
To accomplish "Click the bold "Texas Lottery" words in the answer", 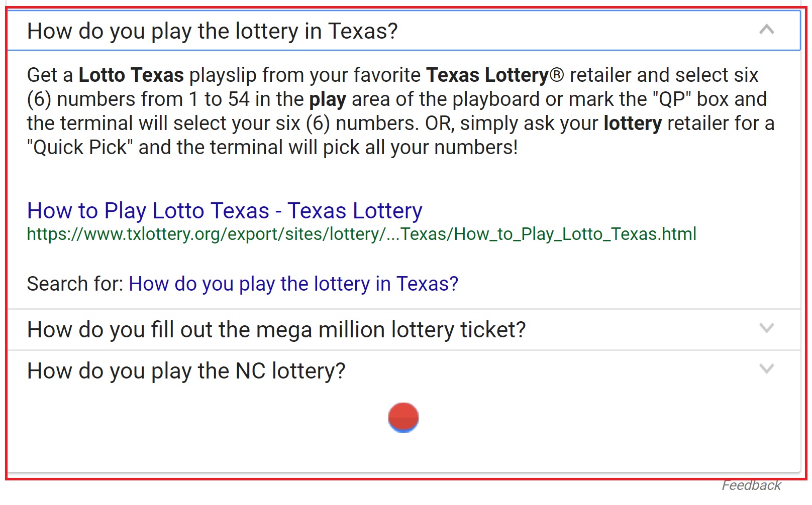I will [x=487, y=75].
